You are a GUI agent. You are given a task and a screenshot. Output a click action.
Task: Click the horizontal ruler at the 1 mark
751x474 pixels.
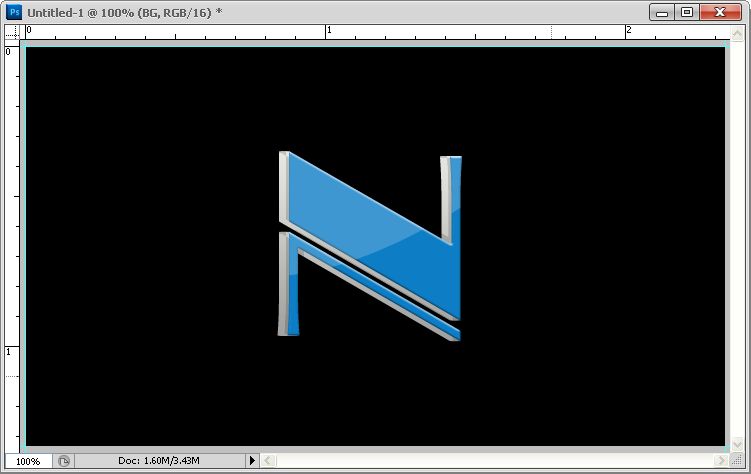click(x=328, y=32)
